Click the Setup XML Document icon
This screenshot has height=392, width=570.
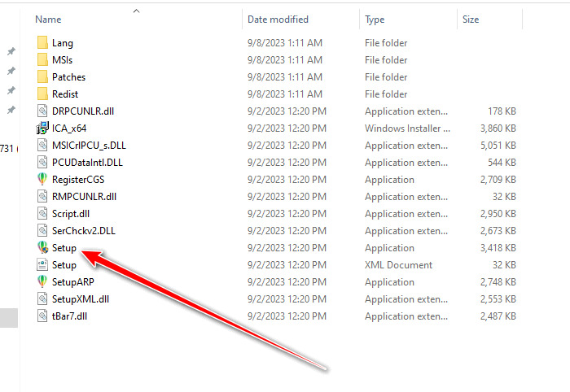point(43,265)
